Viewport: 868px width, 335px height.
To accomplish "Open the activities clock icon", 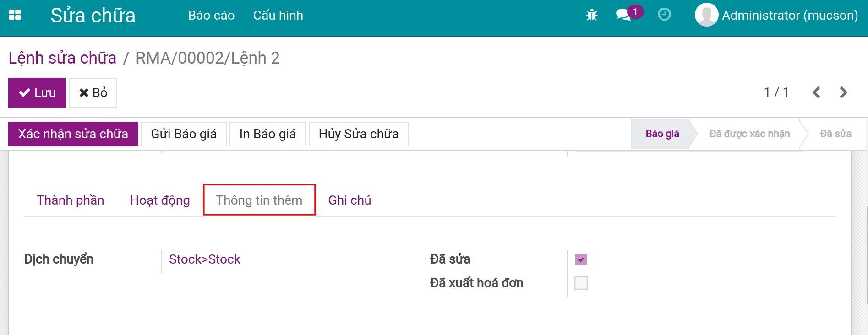I will point(664,15).
